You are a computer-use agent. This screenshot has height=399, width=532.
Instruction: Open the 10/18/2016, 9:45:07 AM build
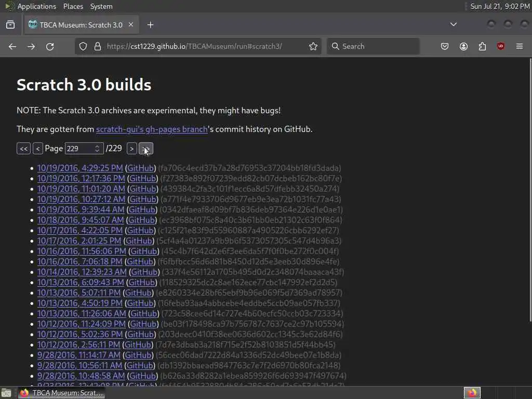pyautogui.click(x=81, y=220)
